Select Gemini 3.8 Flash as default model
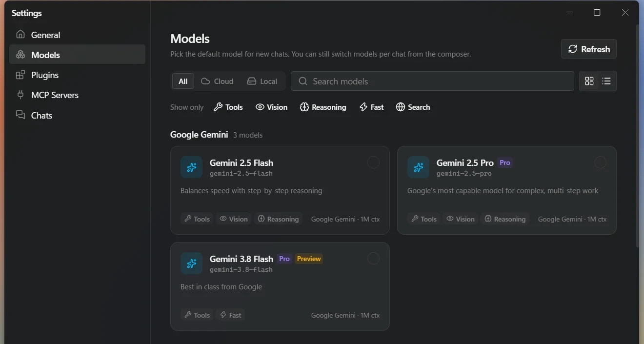Viewport: 644px width, 344px height. click(373, 259)
